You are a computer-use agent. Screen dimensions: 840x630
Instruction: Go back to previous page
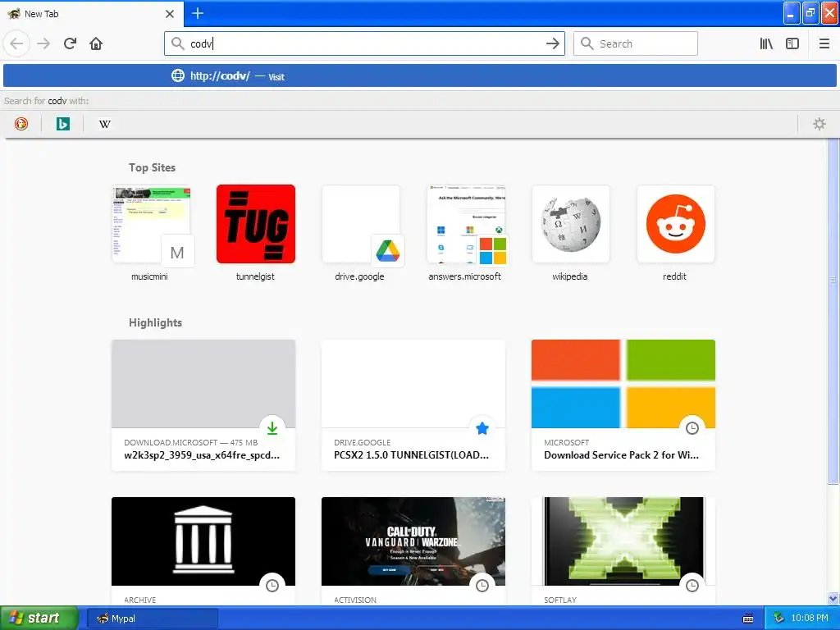16,43
